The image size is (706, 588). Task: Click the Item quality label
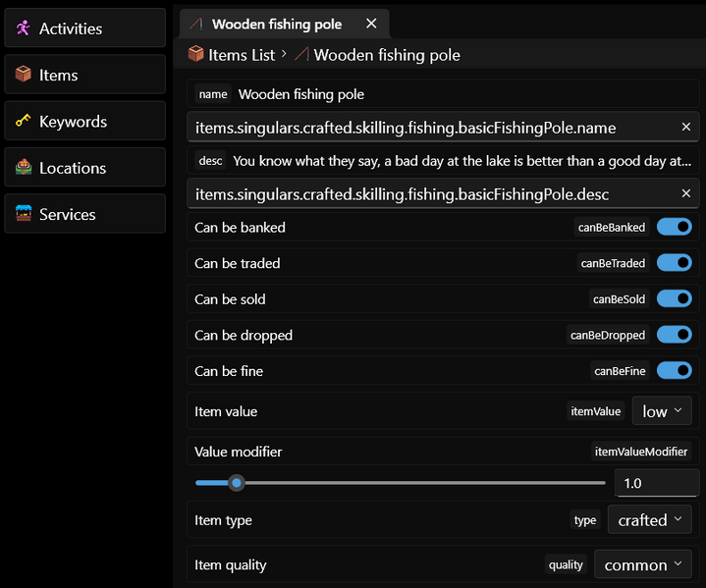tap(230, 564)
